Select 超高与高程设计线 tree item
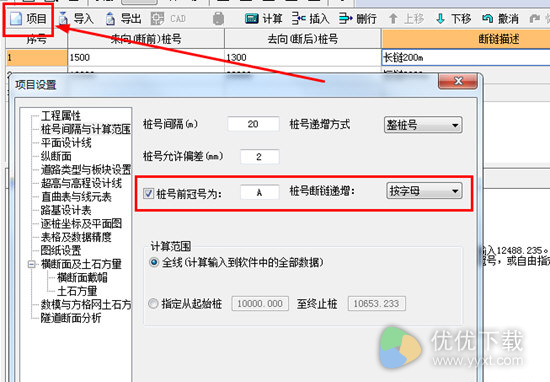Screen dimensions: 550x382 point(81,183)
